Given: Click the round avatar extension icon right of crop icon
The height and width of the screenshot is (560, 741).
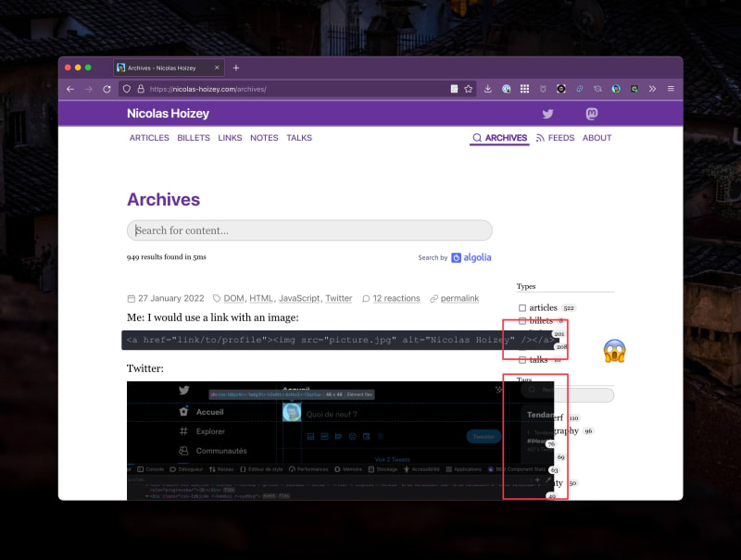Looking at the screenshot, I should click(x=616, y=89).
